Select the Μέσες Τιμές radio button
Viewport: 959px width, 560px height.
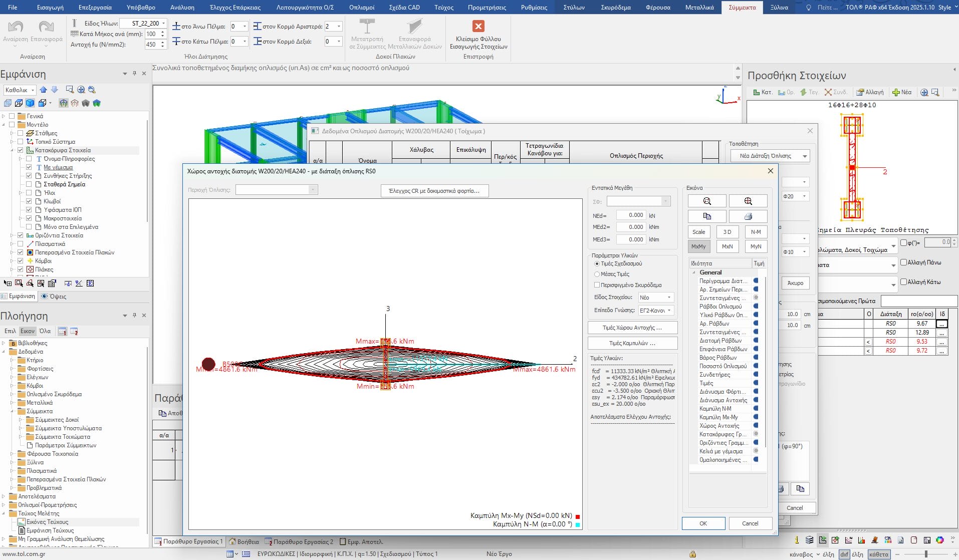pyautogui.click(x=597, y=274)
